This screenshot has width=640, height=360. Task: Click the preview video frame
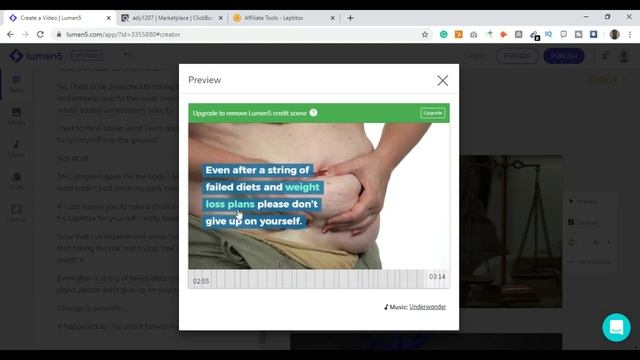[319, 196]
